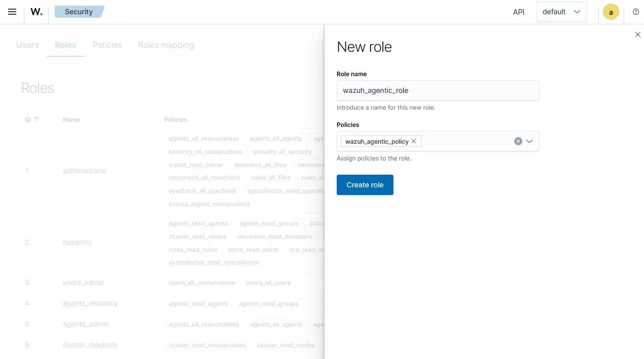Switch to the Users tab
This screenshot has width=644, height=359.
point(27,45)
